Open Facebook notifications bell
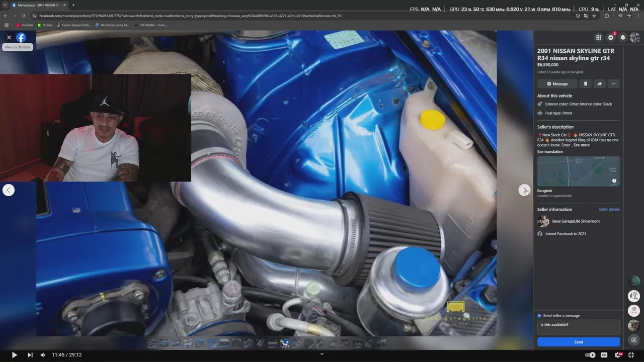Viewport: 644px width, 362px height. coord(623,37)
